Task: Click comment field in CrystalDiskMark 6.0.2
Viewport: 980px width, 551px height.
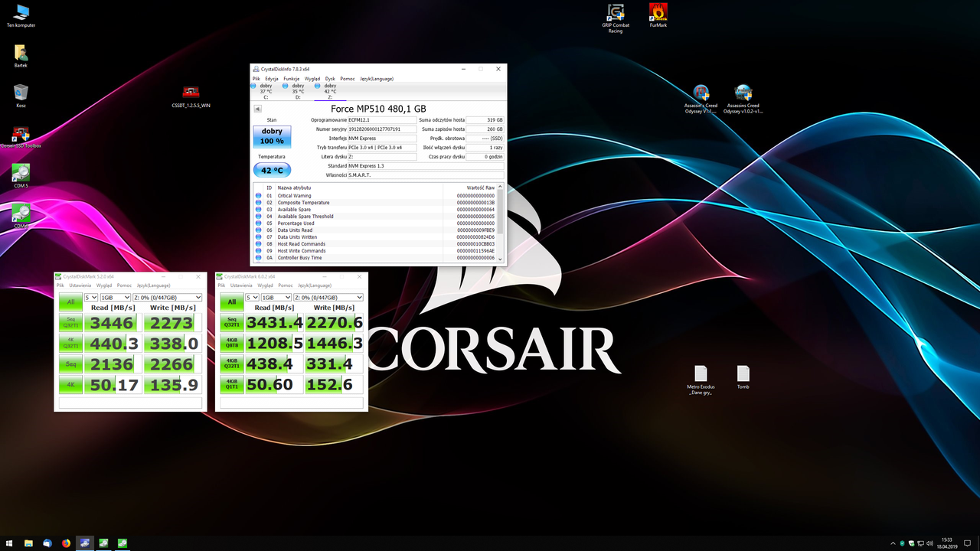Action: (x=292, y=403)
